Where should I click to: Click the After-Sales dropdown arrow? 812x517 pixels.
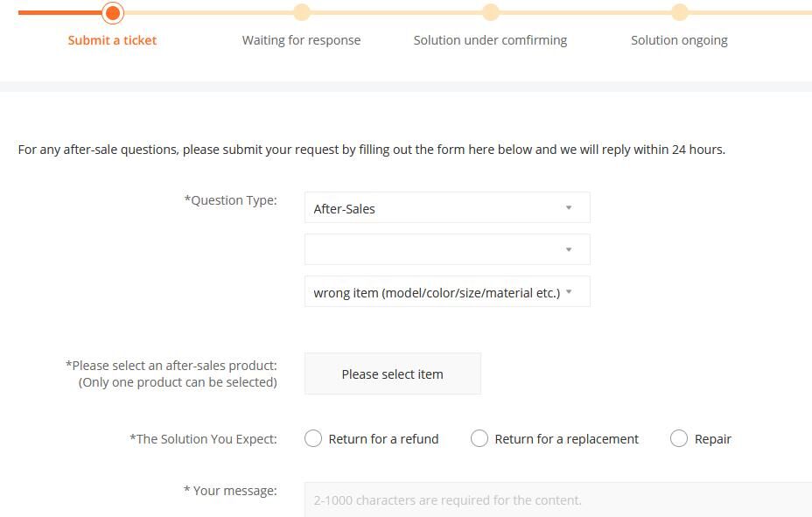pos(569,208)
